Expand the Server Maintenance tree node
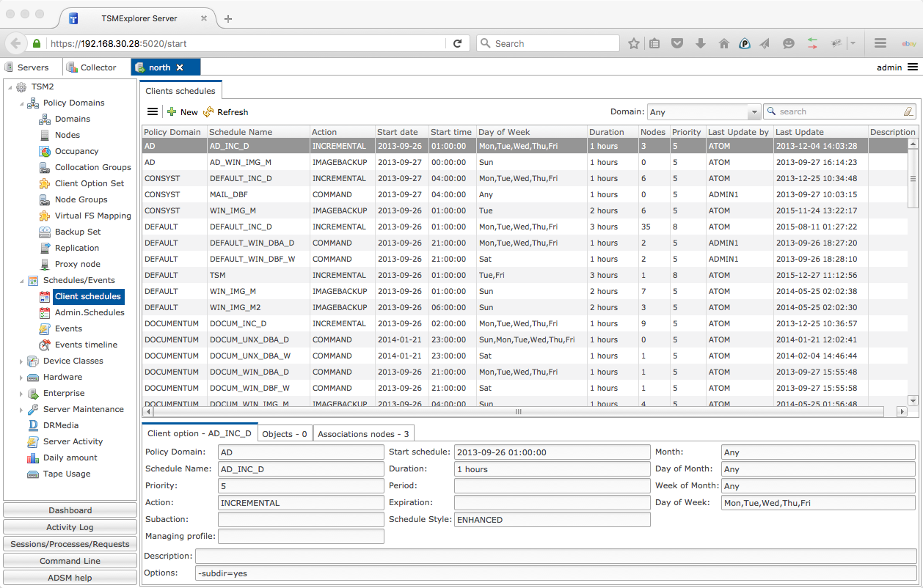923x588 pixels. coord(21,409)
